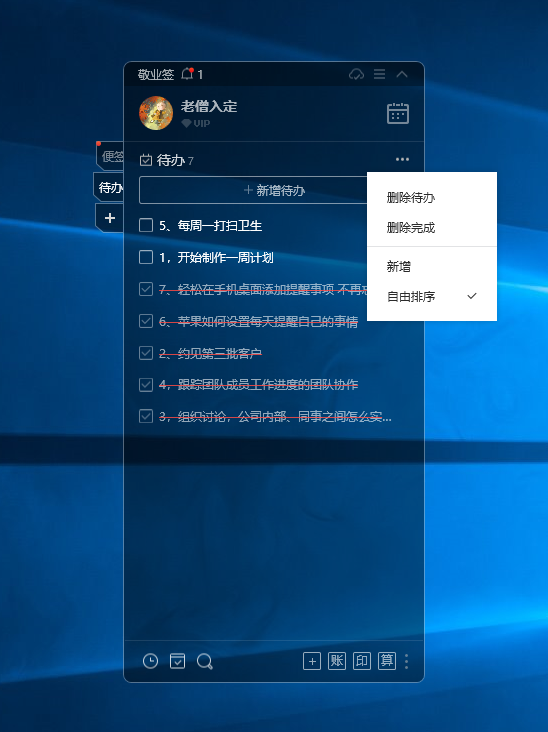This screenshot has width=548, height=732.
Task: Check the 5、每周一打扫卫生 checkbox
Action: 146,225
